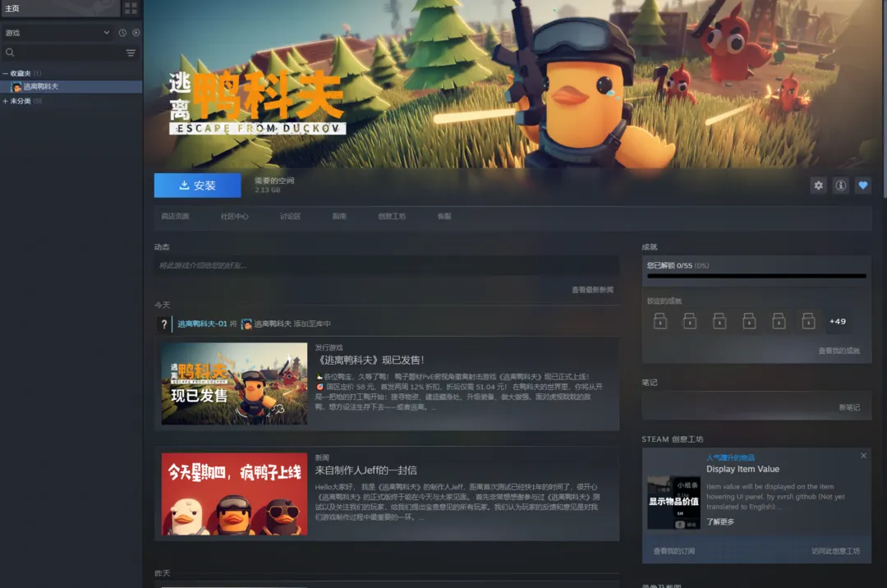887x588 pixels.
Task: Click the library search field
Action: pyautogui.click(x=66, y=53)
